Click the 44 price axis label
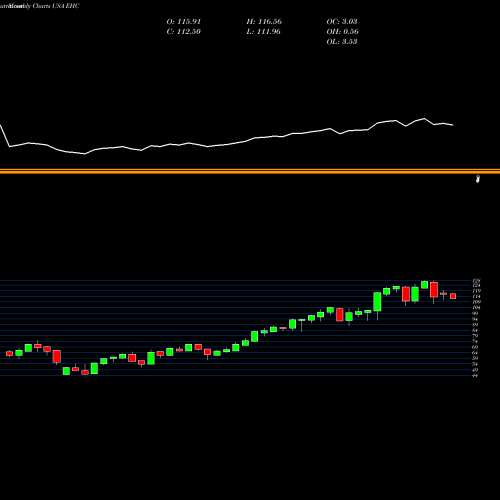500x500 pixels. [476, 376]
